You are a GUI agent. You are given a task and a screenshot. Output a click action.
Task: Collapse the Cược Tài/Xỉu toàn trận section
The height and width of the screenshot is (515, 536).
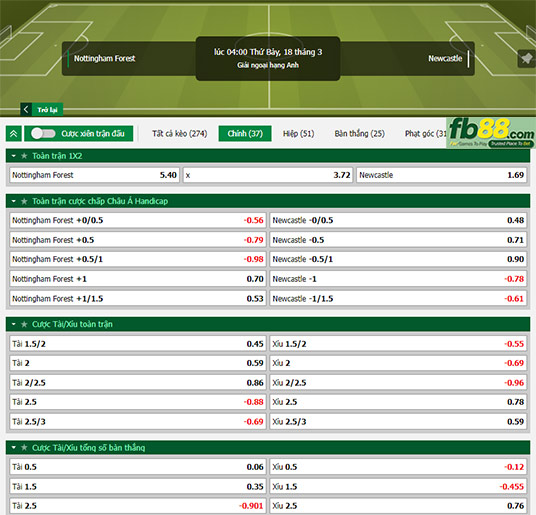tap(14, 324)
